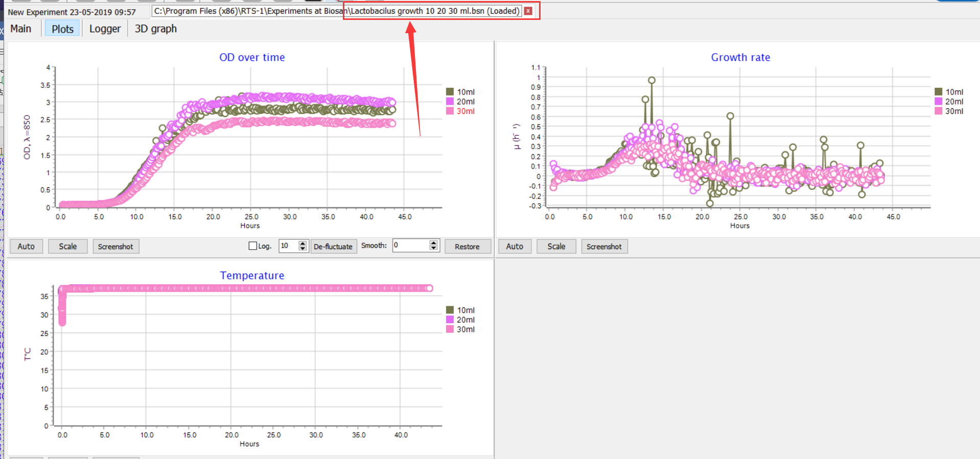This screenshot has width=980, height=459.
Task: Switch to New Experiment 23-05-2019 tab
Action: [x=72, y=12]
